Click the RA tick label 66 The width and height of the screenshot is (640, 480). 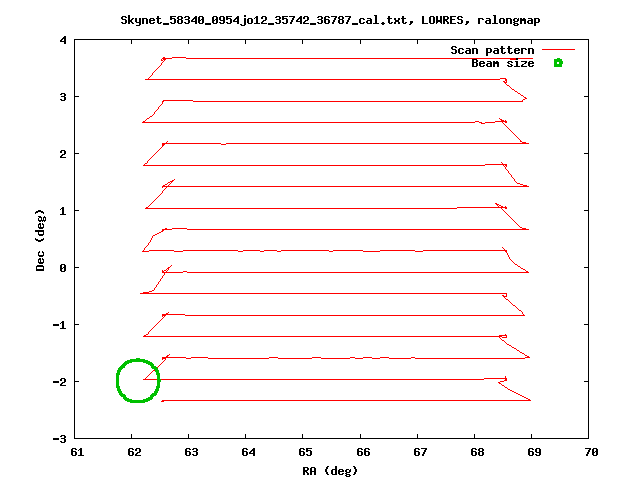coord(363,452)
